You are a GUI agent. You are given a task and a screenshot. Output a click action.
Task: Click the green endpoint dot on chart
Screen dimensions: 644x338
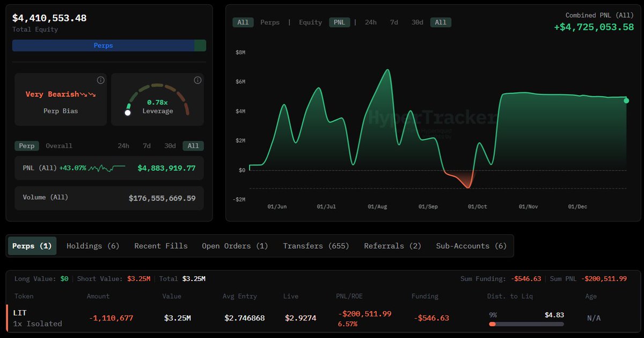pyautogui.click(x=626, y=100)
